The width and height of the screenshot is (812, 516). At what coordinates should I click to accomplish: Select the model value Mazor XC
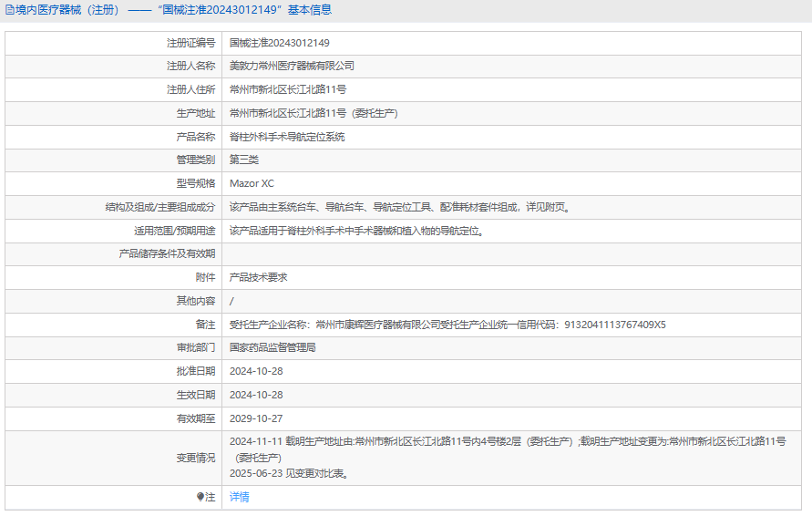click(252, 183)
